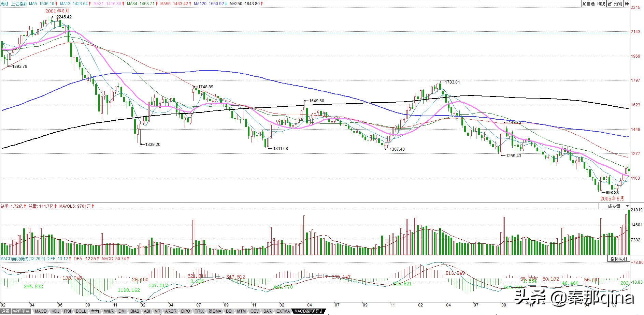Click the 1748.89 price label
Screen dimensions: 644x315
pyautogui.click(x=205, y=87)
